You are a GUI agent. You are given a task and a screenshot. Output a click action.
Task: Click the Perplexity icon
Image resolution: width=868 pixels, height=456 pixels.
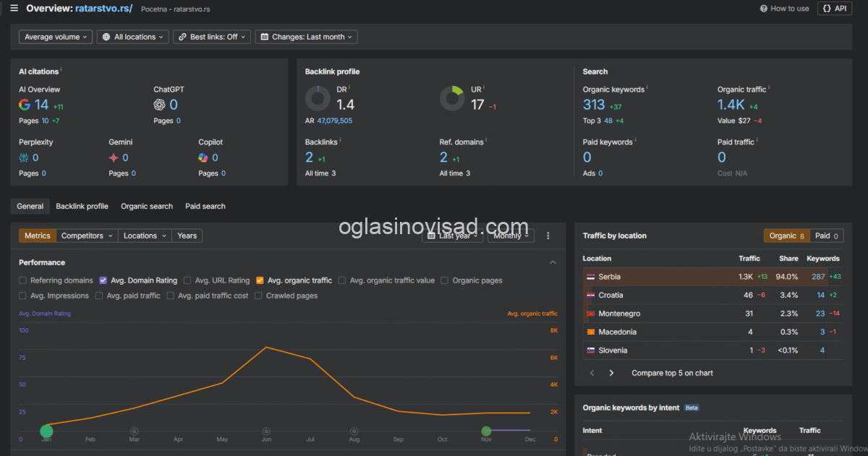24,158
